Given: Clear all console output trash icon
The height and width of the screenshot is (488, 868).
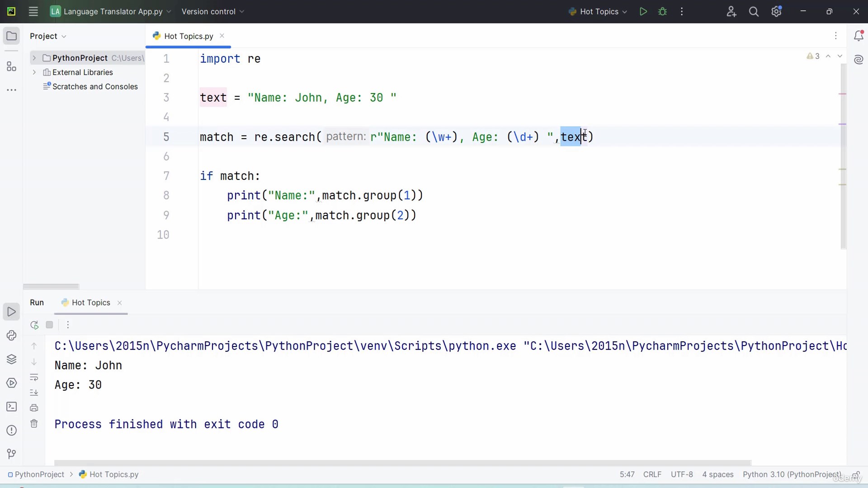Looking at the screenshot, I should 34,424.
